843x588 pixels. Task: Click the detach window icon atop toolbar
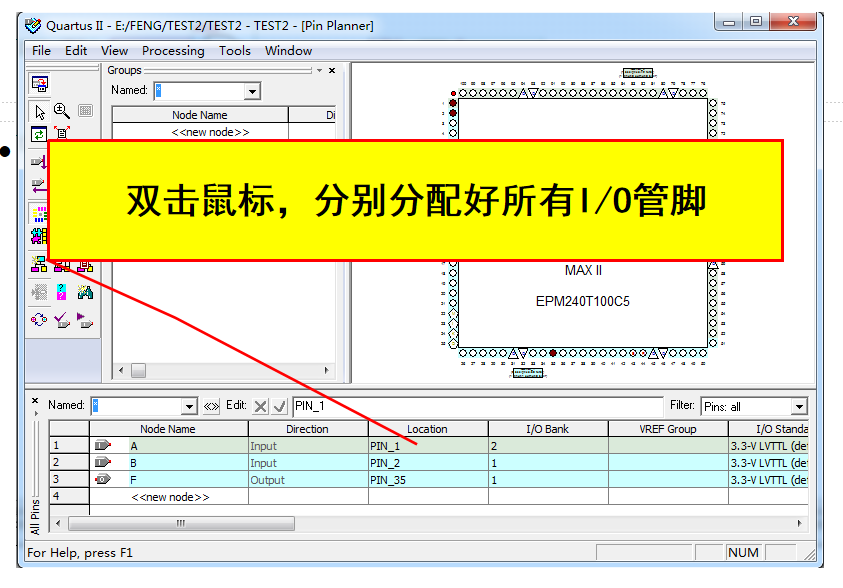point(40,84)
